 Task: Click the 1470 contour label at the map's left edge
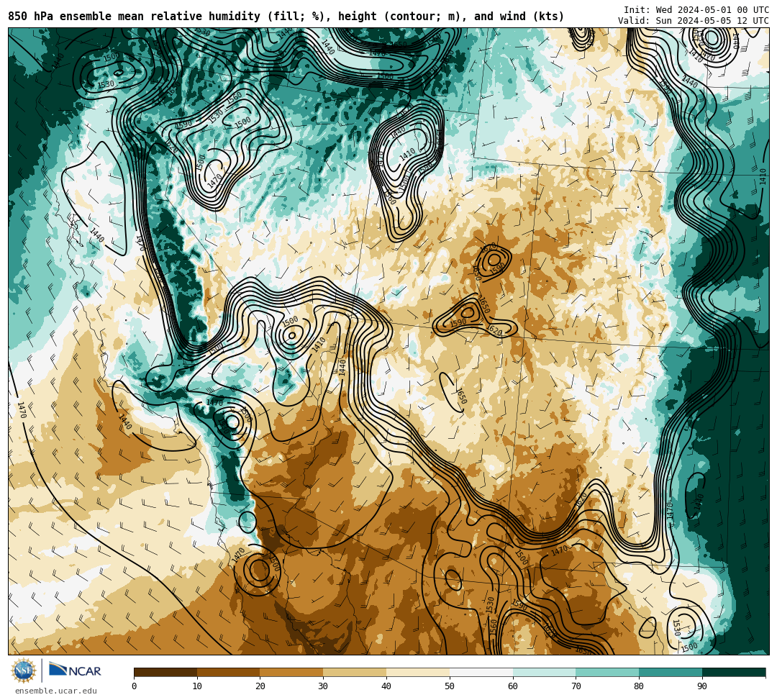tap(22, 409)
